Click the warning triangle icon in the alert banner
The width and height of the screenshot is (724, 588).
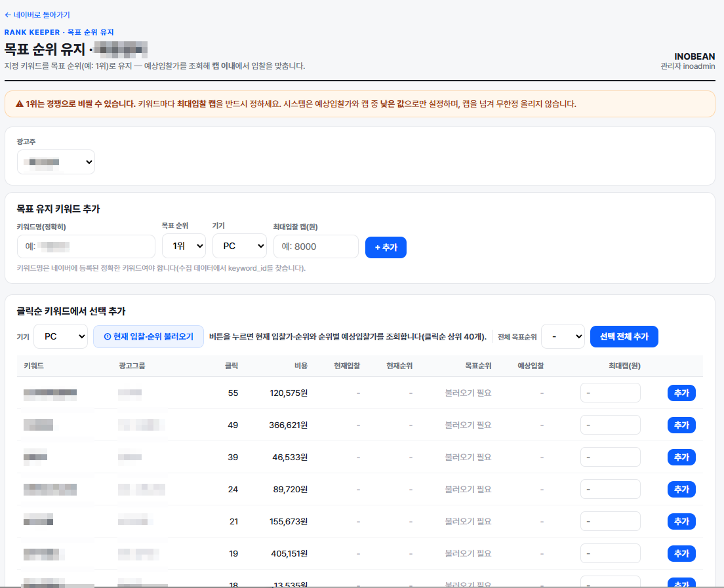pos(20,104)
